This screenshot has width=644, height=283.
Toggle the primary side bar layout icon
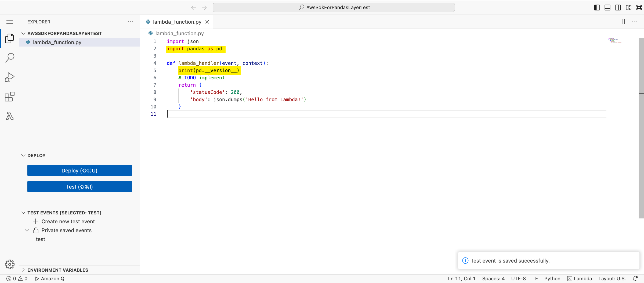click(x=597, y=8)
